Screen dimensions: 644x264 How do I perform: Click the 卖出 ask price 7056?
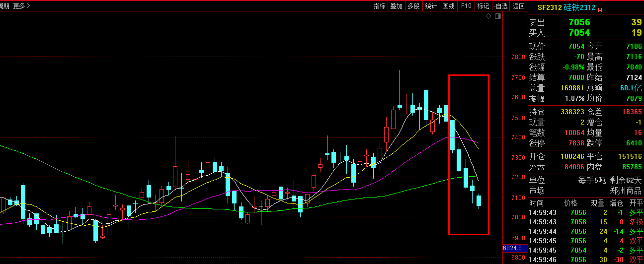coord(579,22)
